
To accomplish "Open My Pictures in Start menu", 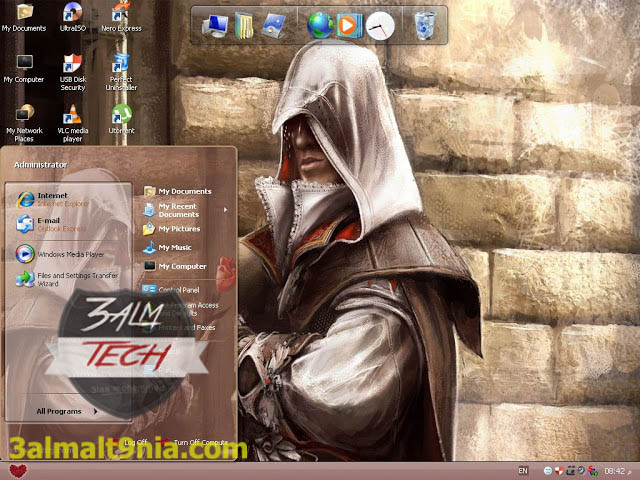I will pos(172,229).
